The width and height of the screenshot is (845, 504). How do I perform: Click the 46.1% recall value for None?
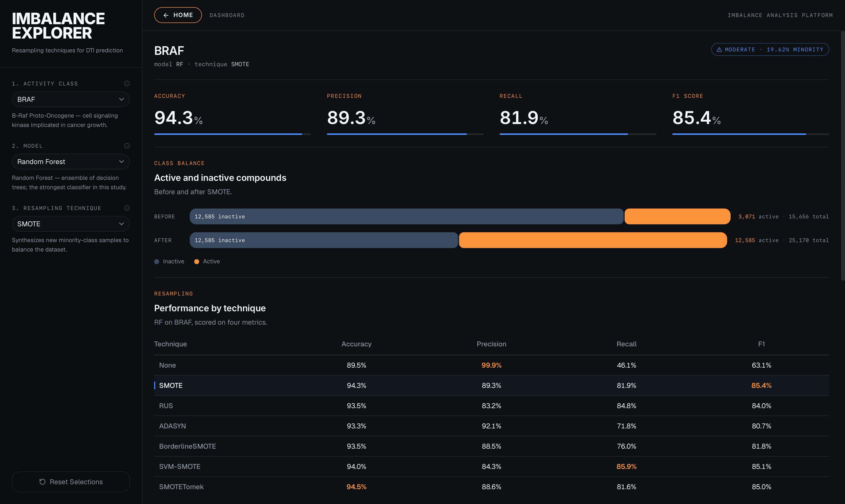click(x=626, y=365)
